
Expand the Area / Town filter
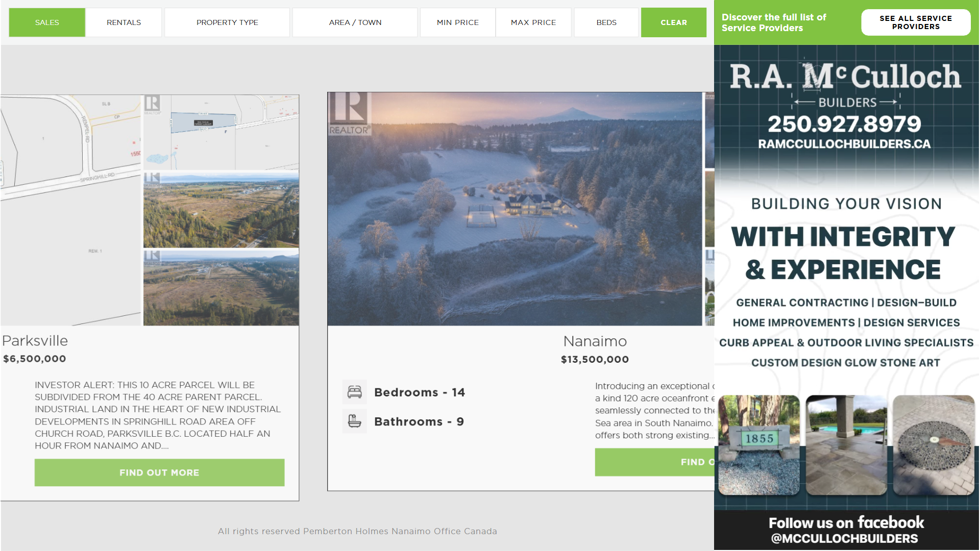tap(355, 22)
